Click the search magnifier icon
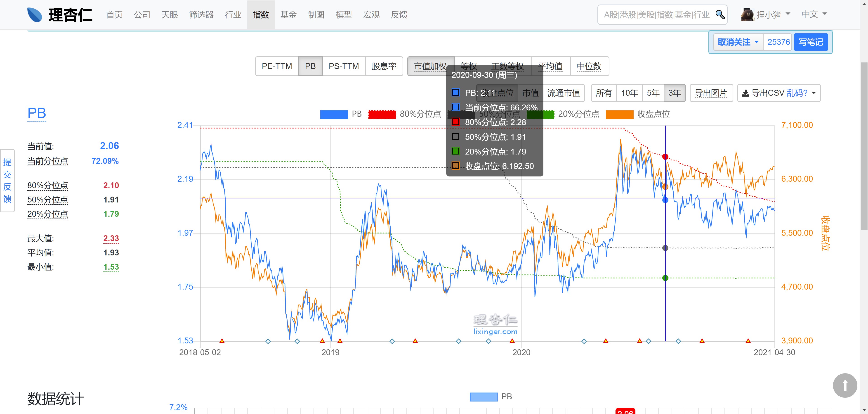Image resolution: width=868 pixels, height=414 pixels. pos(720,14)
